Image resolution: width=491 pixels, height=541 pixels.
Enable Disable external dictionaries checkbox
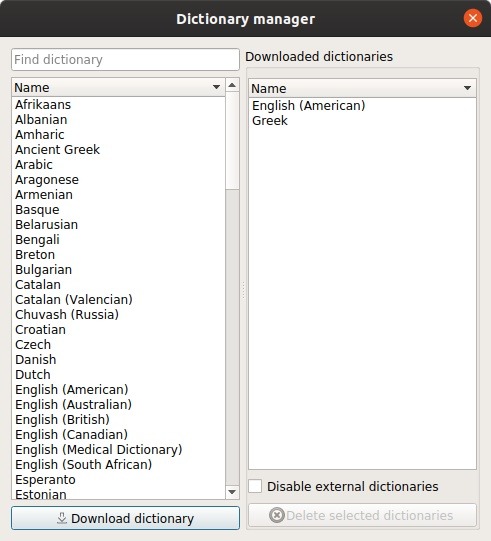[255, 486]
